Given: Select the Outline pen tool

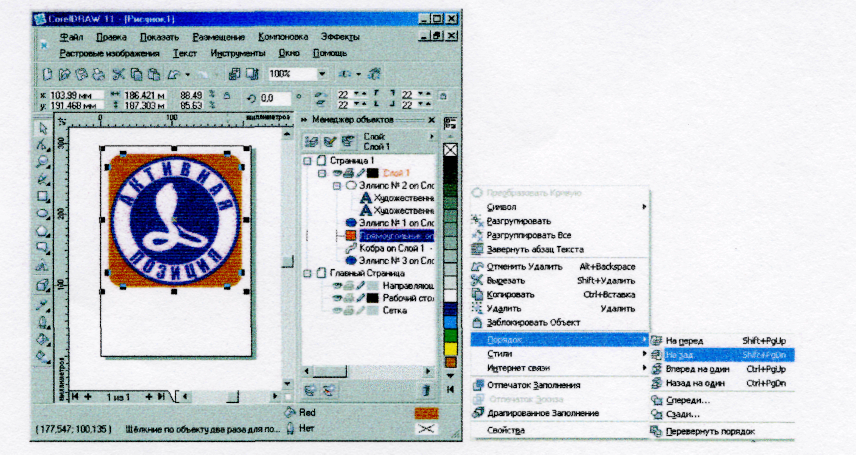Looking at the screenshot, I should (x=43, y=322).
